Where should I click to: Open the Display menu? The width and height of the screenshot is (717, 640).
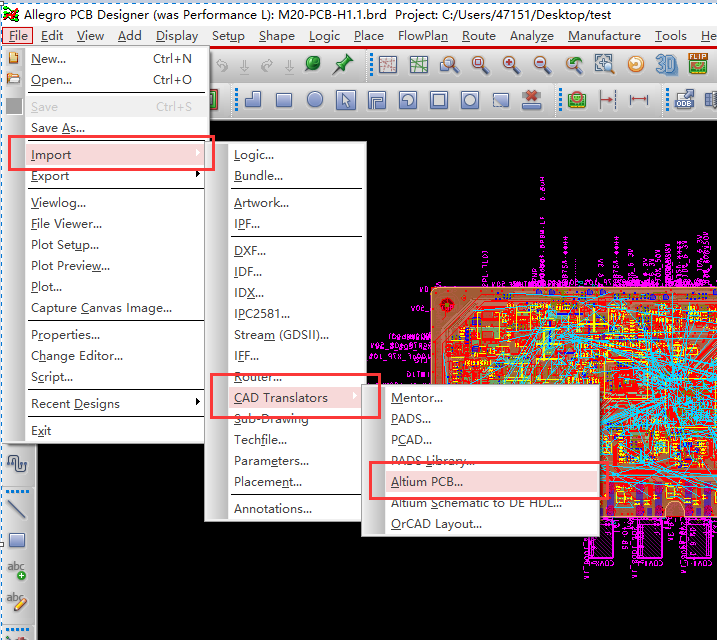177,36
